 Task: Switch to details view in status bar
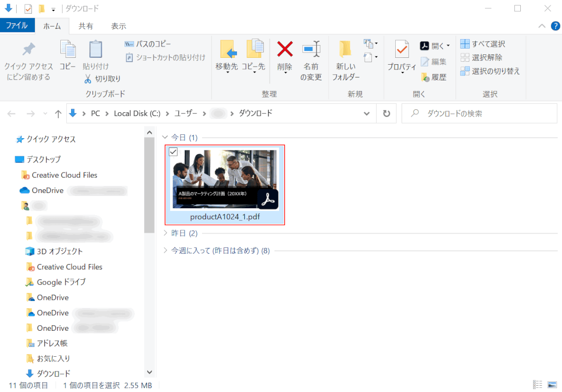[x=537, y=385]
